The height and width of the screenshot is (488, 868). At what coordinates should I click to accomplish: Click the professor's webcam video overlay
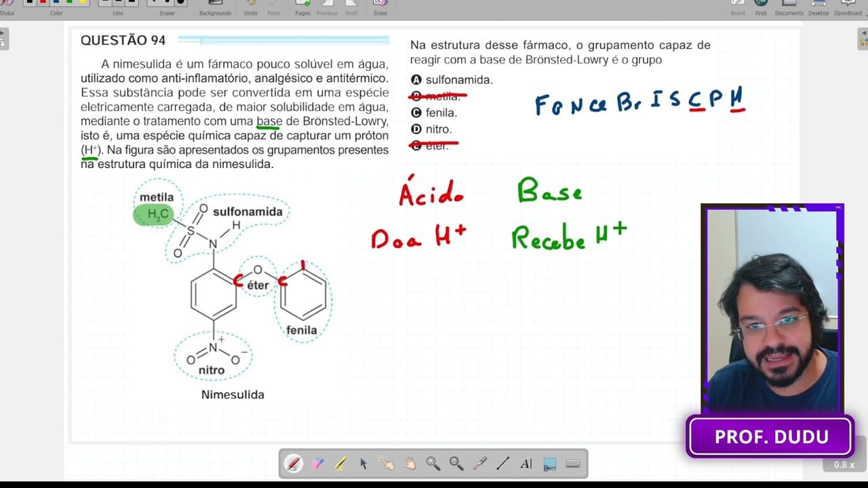[x=772, y=308]
